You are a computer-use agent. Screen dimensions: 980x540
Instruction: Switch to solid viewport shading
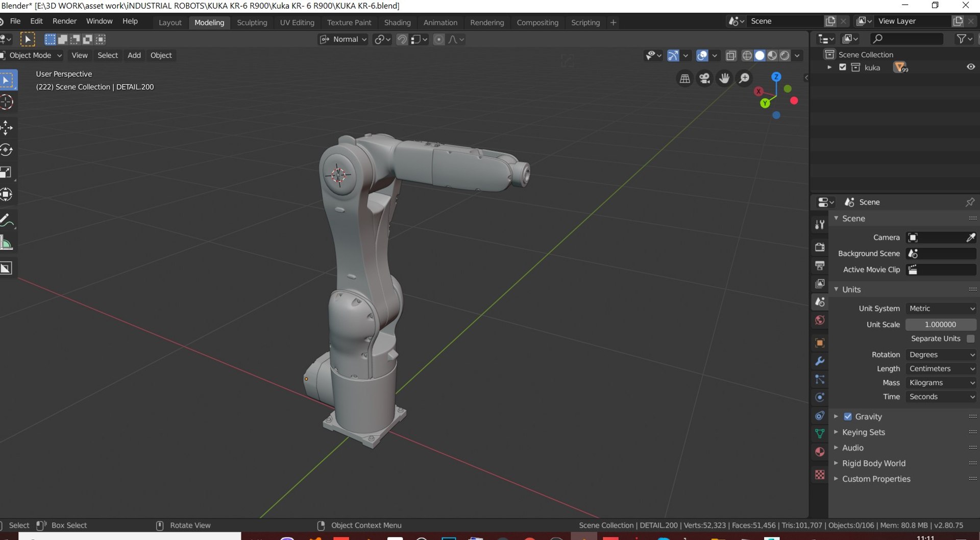(x=759, y=55)
